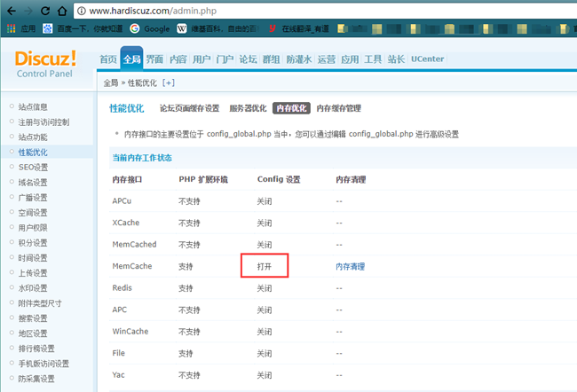Click the browser back arrow
The height and width of the screenshot is (392, 577).
coord(12,11)
